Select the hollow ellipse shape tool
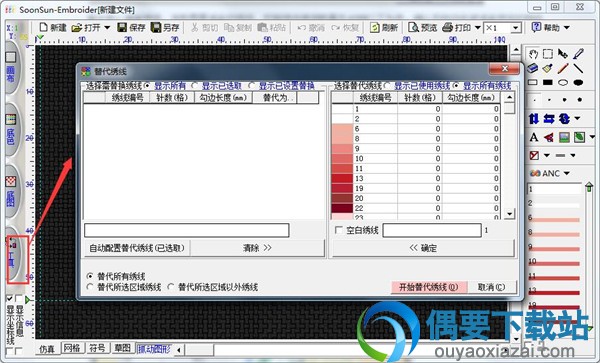This screenshot has width=600, height=363. click(563, 83)
